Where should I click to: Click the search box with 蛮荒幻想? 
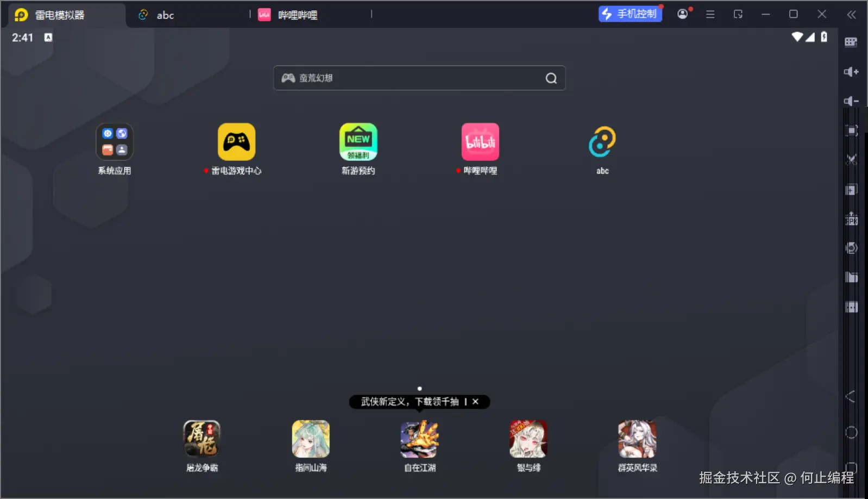point(419,78)
